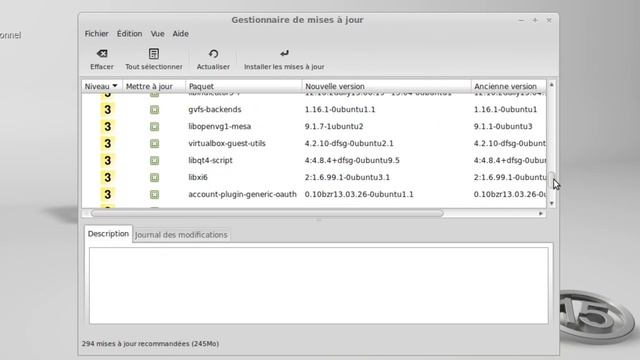Click the Tout sélectionner icon
This screenshot has width=640, height=360.
[153, 53]
